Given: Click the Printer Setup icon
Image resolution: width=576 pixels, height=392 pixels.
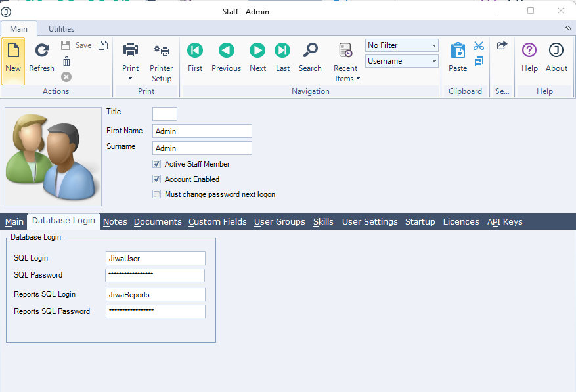Looking at the screenshot, I should [162, 51].
